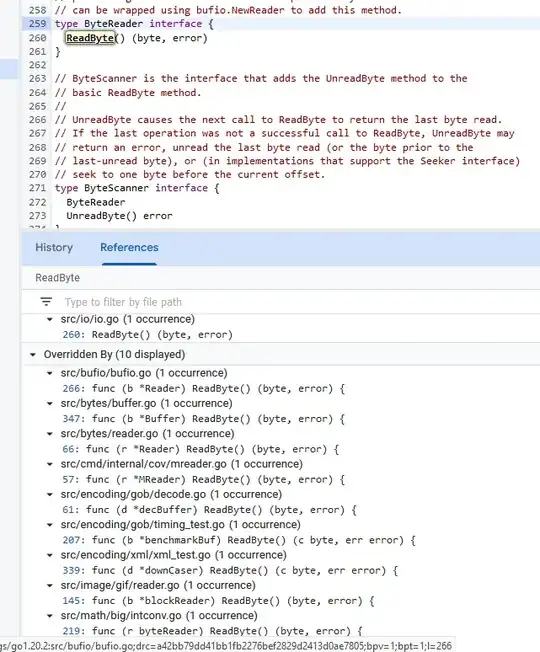The width and height of the screenshot is (540, 652).
Task: Select the References tab
Action: pyautogui.click(x=129, y=247)
